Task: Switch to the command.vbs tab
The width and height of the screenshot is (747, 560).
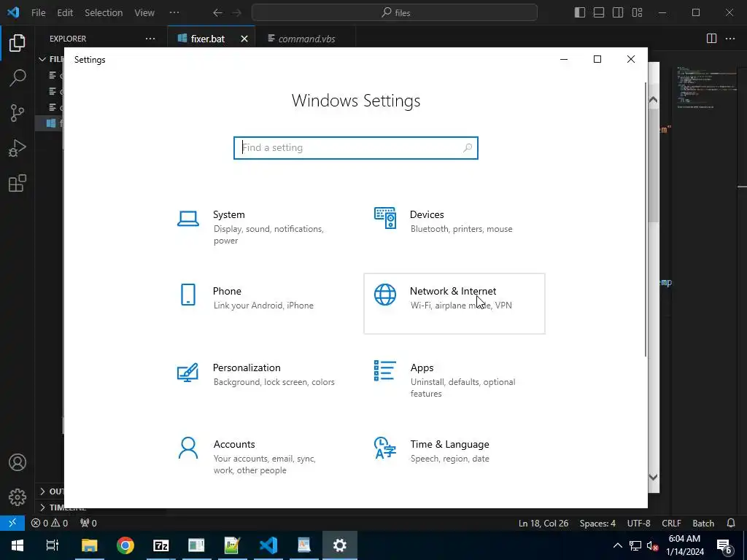Action: coord(306,39)
